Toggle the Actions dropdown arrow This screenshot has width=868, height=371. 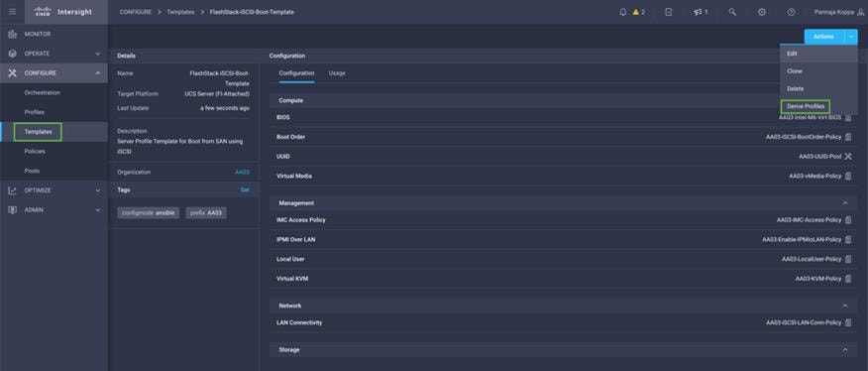pyautogui.click(x=851, y=37)
